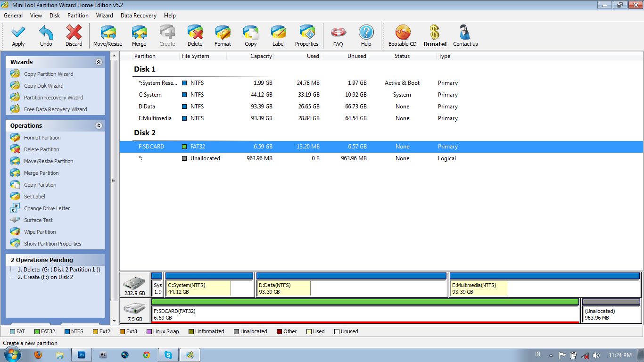Image resolution: width=644 pixels, height=362 pixels.
Task: Open the Help menu
Action: pyautogui.click(x=170, y=16)
